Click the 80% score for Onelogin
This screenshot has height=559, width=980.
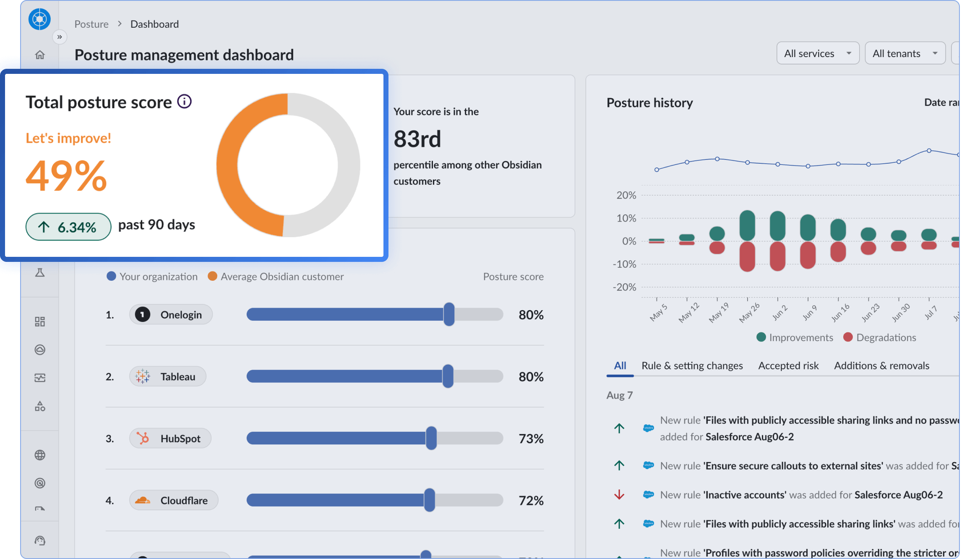[531, 315]
